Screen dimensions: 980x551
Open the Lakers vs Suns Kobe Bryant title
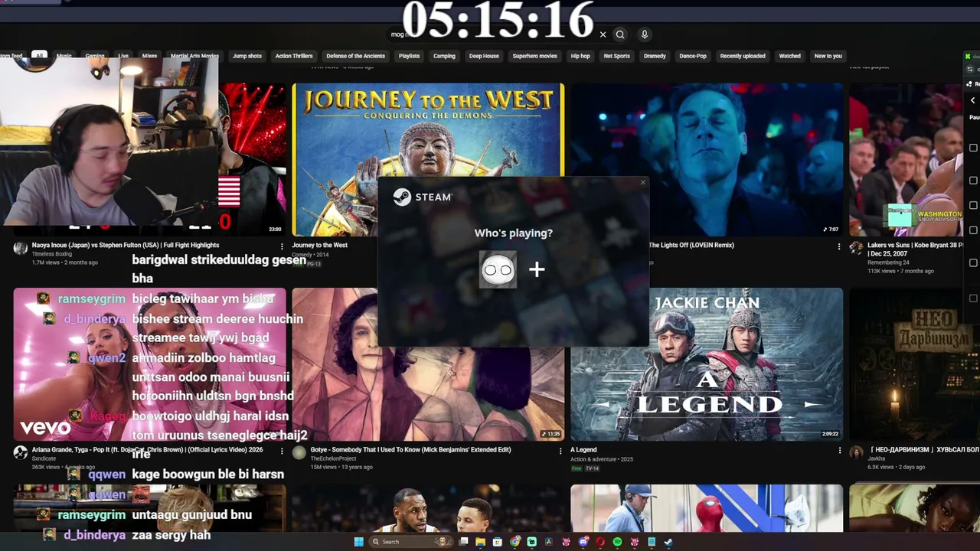914,249
